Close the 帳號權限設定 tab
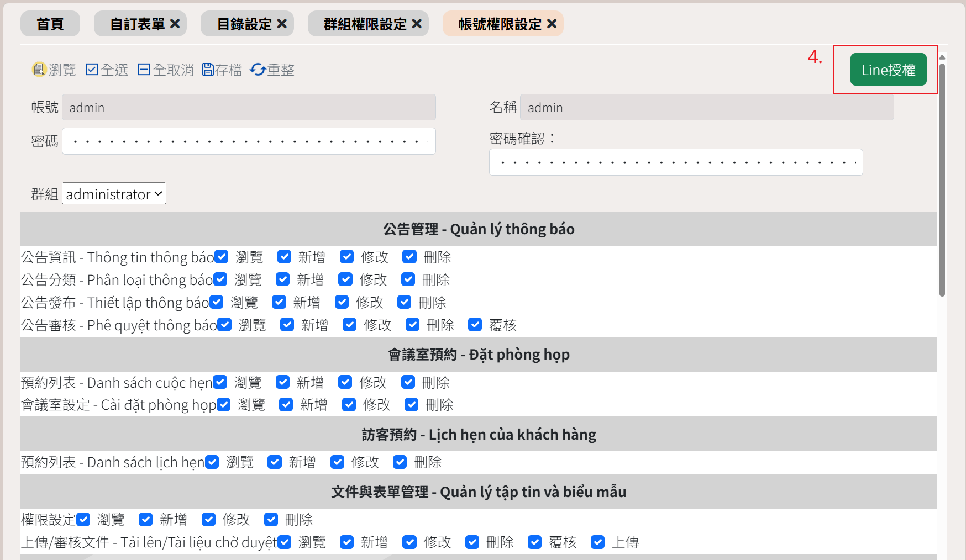This screenshot has width=966, height=560. 552,24
